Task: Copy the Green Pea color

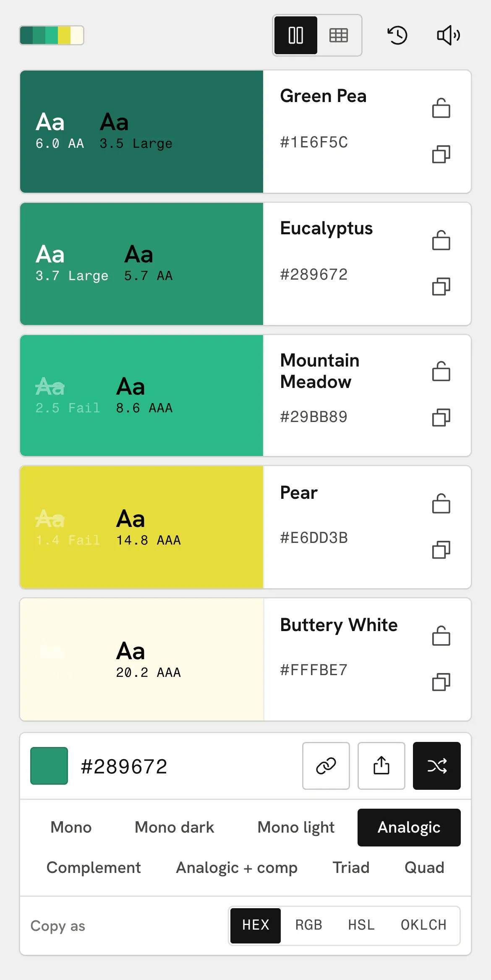Action: click(441, 154)
